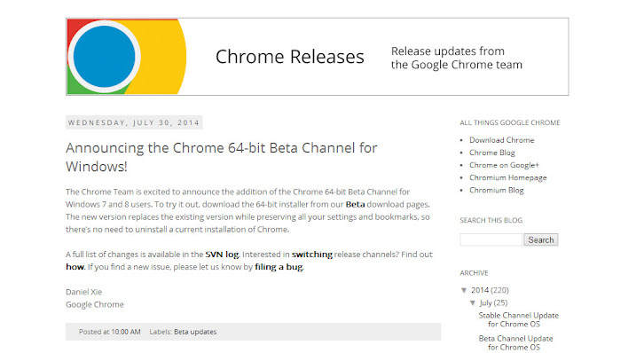Open the 10:00 AM post timestamp link
This screenshot has width=644, height=353.
pos(126,332)
